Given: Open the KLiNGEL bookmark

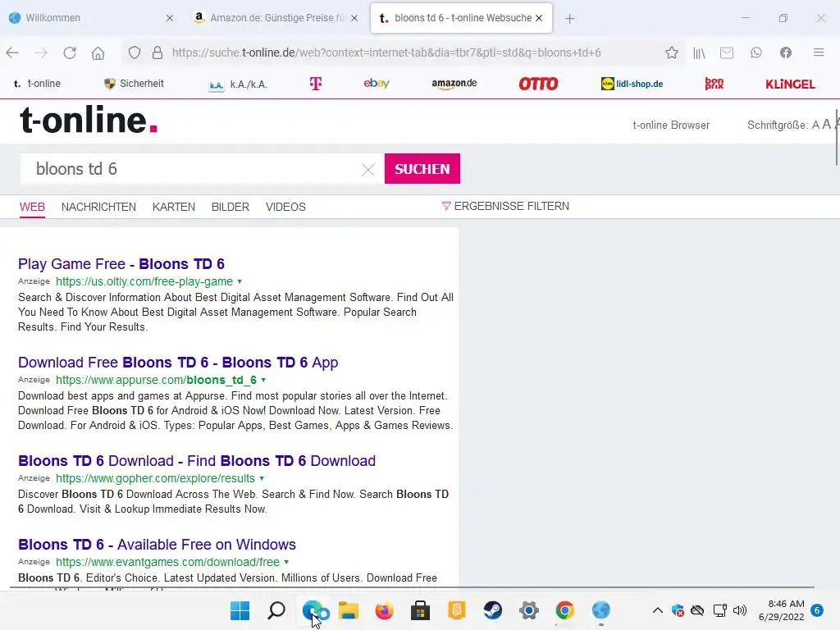Looking at the screenshot, I should pos(790,84).
